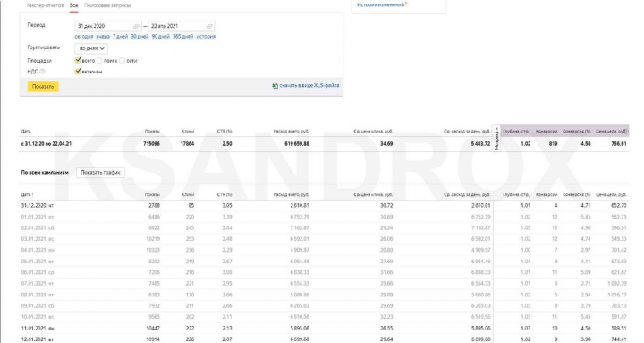This screenshot has width=644, height=343.
Task: Click the НДС help question-mark icon
Action: coord(42,72)
